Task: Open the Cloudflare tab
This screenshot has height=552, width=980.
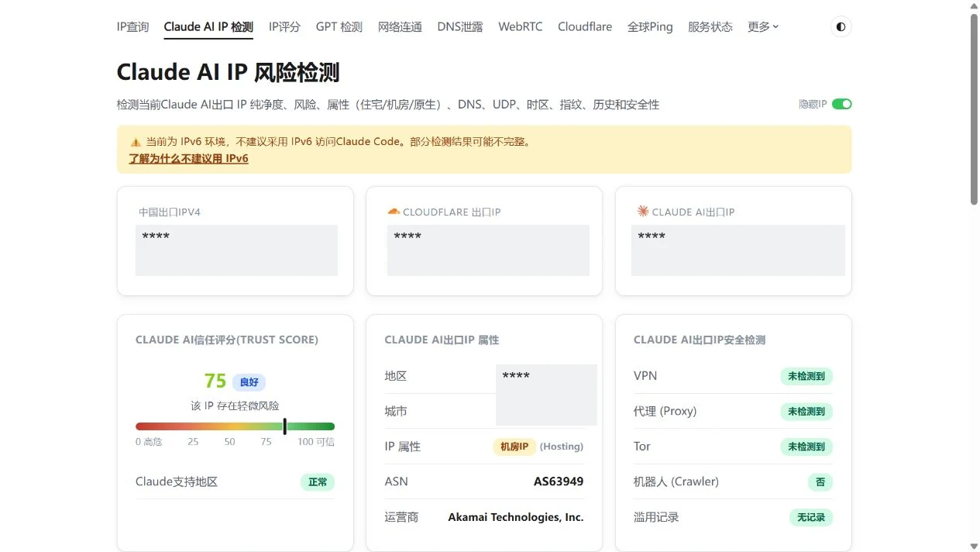Action: tap(585, 27)
